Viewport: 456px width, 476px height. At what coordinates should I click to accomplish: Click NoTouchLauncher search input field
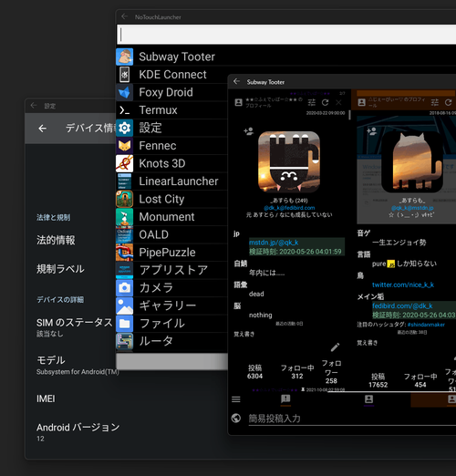point(286,35)
